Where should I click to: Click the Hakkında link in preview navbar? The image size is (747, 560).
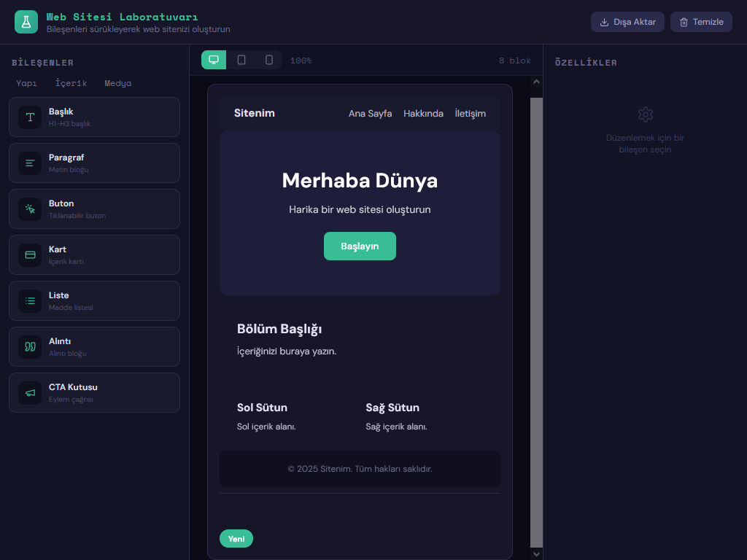[x=423, y=113]
